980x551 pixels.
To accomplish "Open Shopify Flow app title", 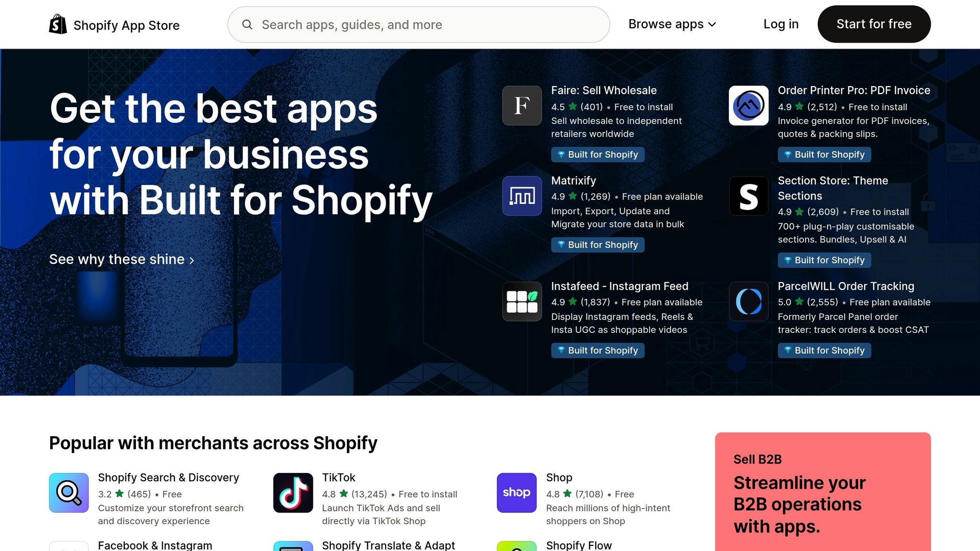I will [x=579, y=545].
